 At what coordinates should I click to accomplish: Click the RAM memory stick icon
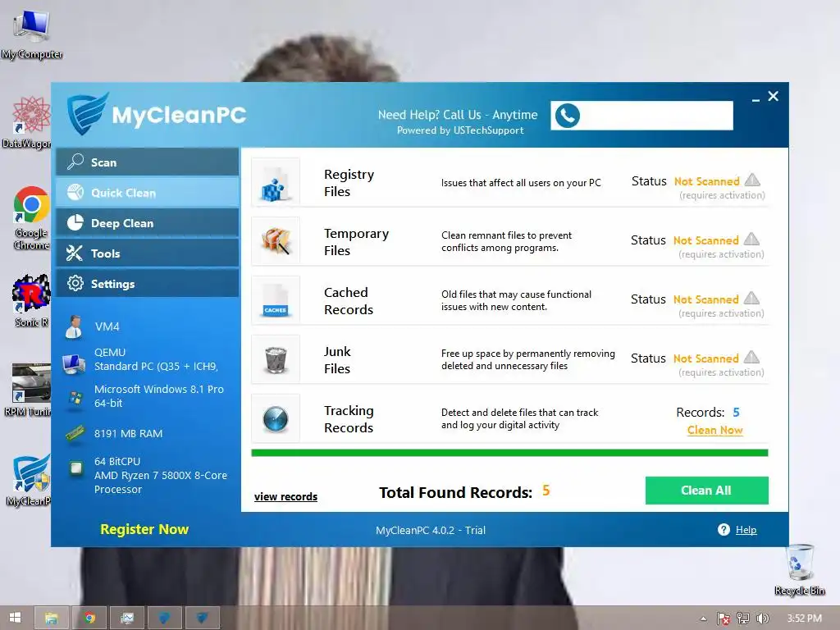pyautogui.click(x=75, y=433)
